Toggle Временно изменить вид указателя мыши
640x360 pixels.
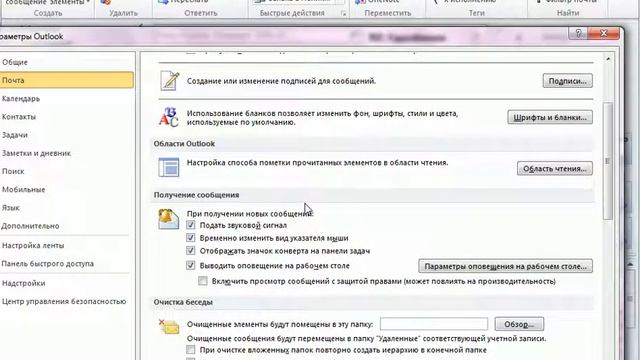[x=191, y=238]
